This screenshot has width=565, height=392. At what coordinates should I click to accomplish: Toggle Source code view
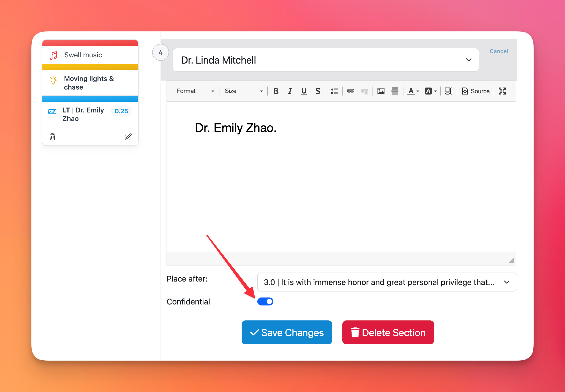click(476, 91)
